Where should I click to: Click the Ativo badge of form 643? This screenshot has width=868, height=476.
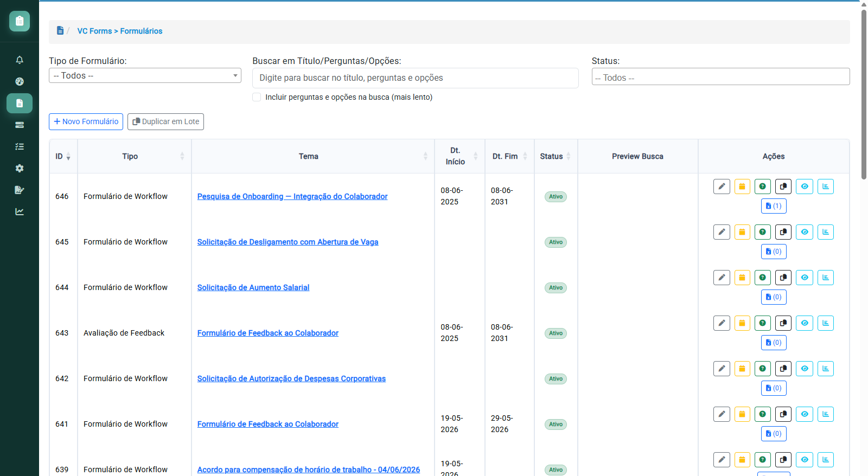[x=556, y=333]
